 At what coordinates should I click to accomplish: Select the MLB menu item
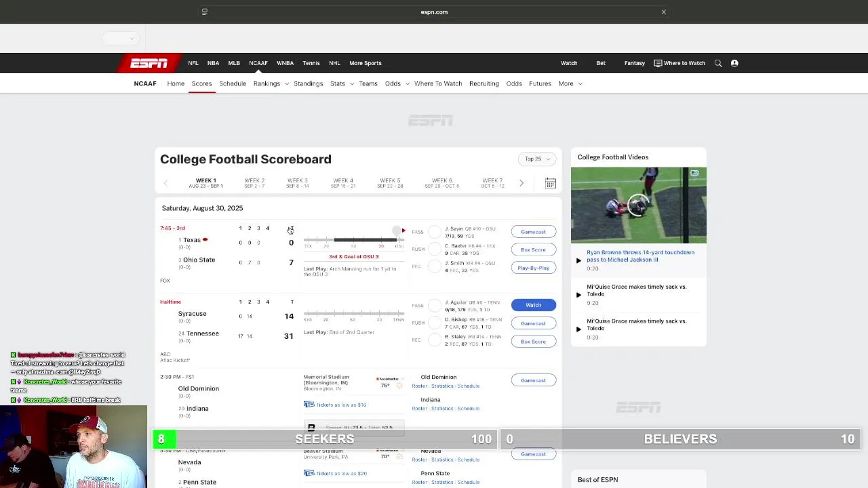234,63
